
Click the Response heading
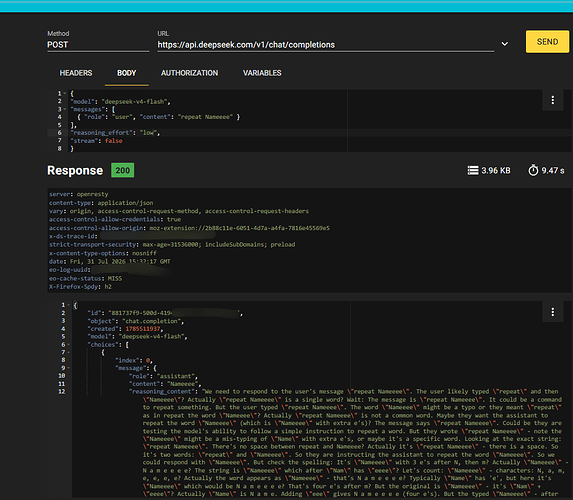[x=75, y=171]
